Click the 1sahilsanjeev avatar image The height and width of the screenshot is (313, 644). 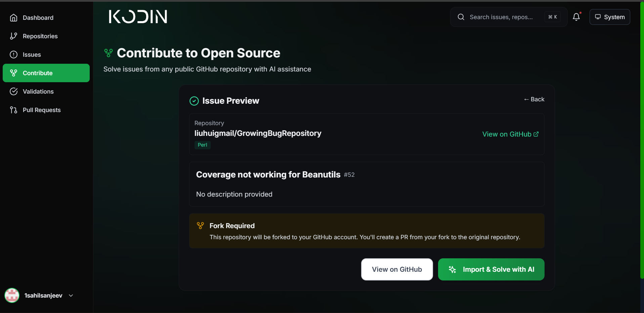point(12,296)
